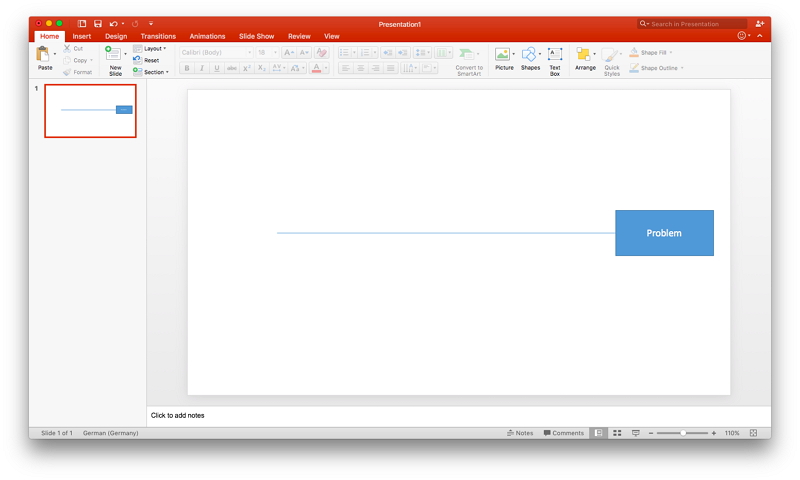Click the Arrange icon
The height and width of the screenshot is (480, 800).
click(x=584, y=56)
